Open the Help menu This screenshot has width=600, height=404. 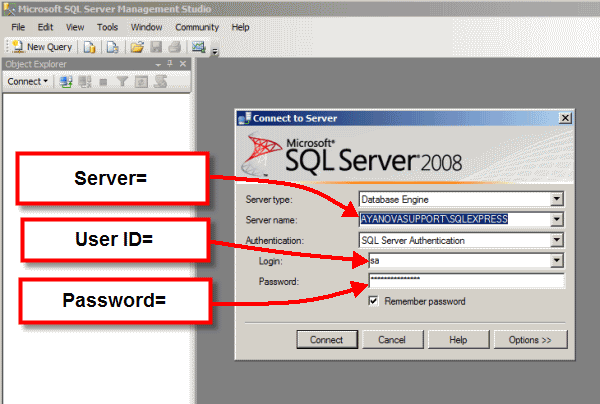(240, 27)
